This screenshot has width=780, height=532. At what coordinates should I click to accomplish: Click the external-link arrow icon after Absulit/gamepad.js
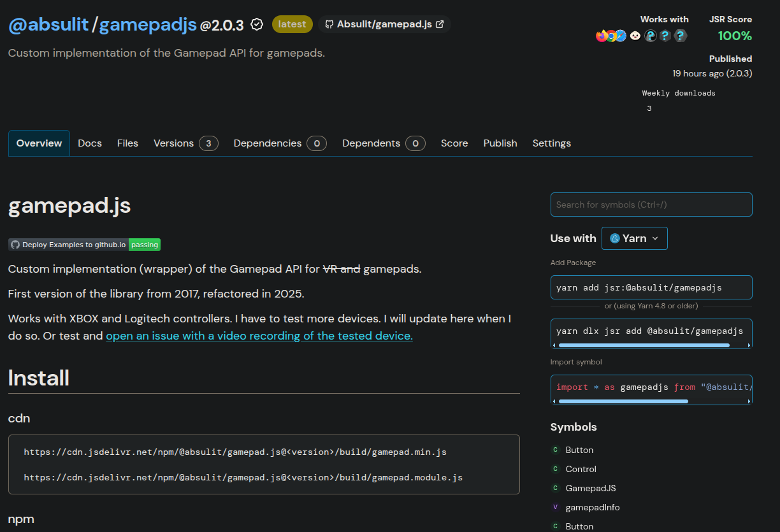pyautogui.click(x=440, y=24)
